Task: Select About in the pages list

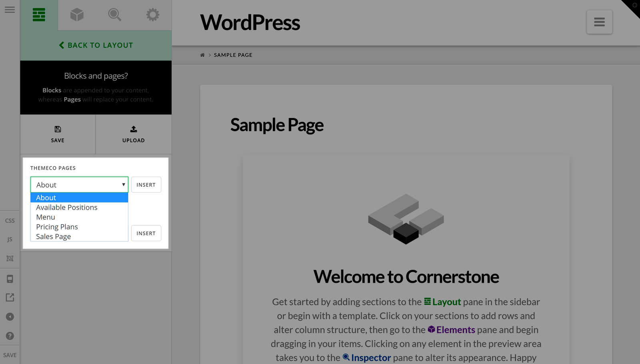Action: tap(79, 198)
